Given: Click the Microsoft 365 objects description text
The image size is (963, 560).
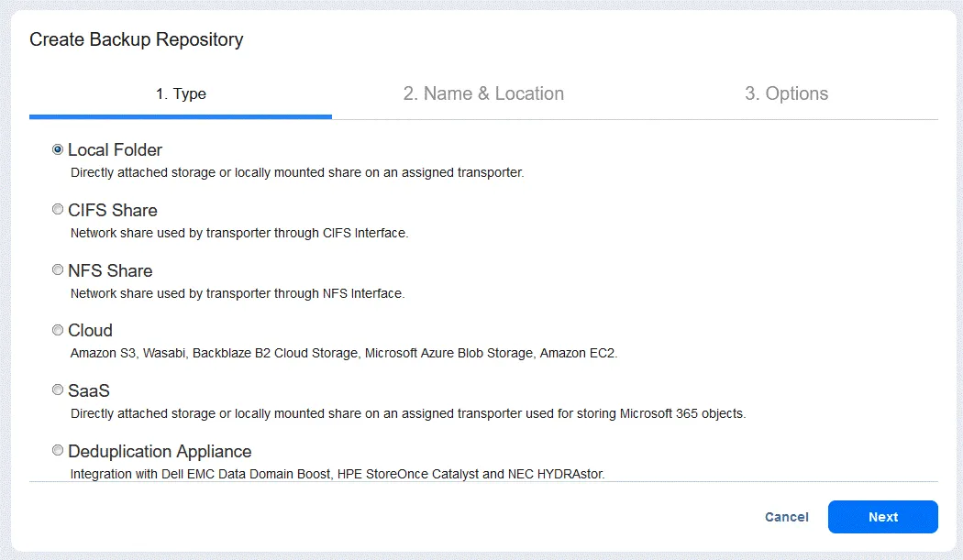Looking at the screenshot, I should click(x=408, y=413).
